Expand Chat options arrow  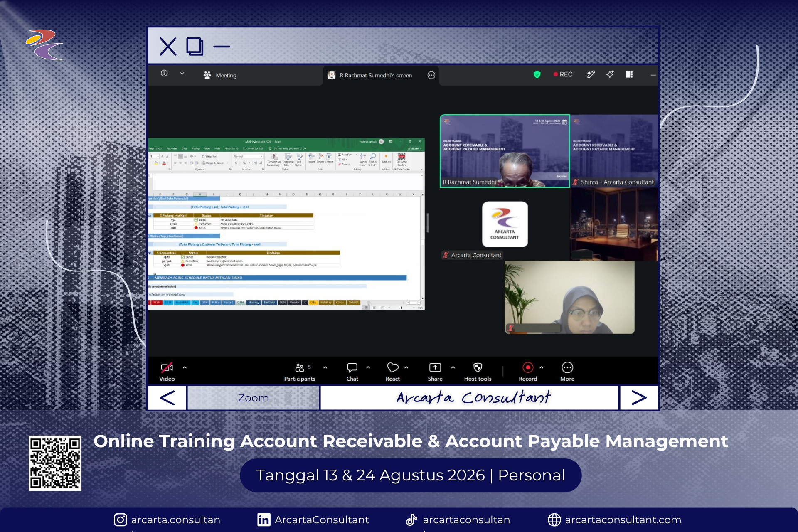pos(368,367)
